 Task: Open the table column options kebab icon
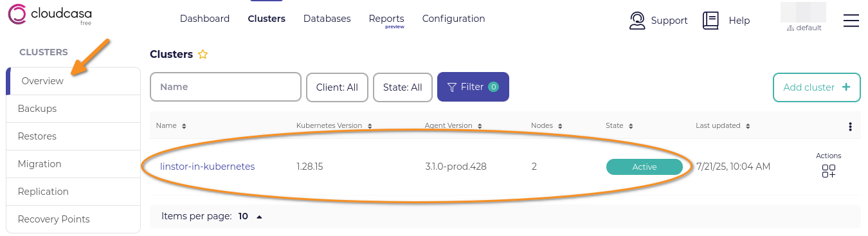pos(850,127)
